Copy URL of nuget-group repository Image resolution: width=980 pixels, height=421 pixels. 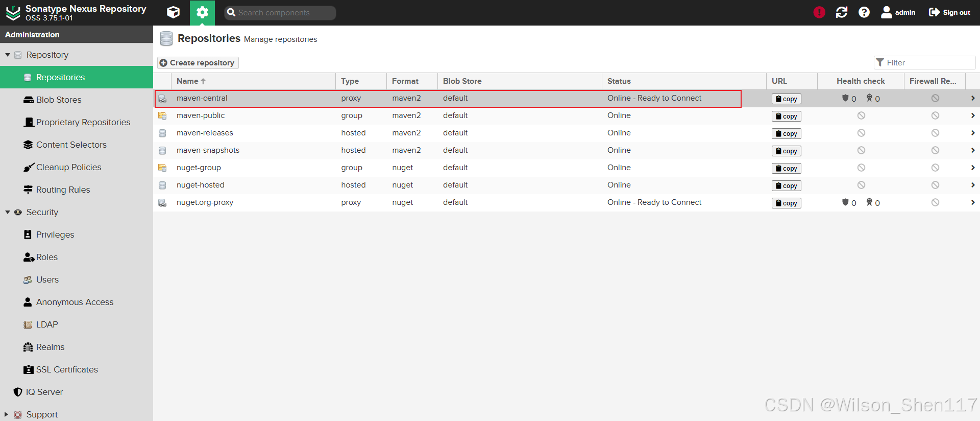point(786,169)
